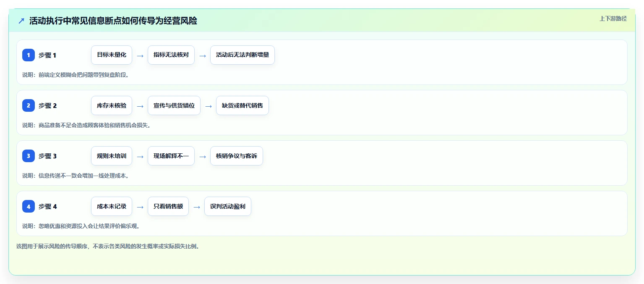Choose the 误判活动盈利 node
644x284 pixels.
(228, 206)
